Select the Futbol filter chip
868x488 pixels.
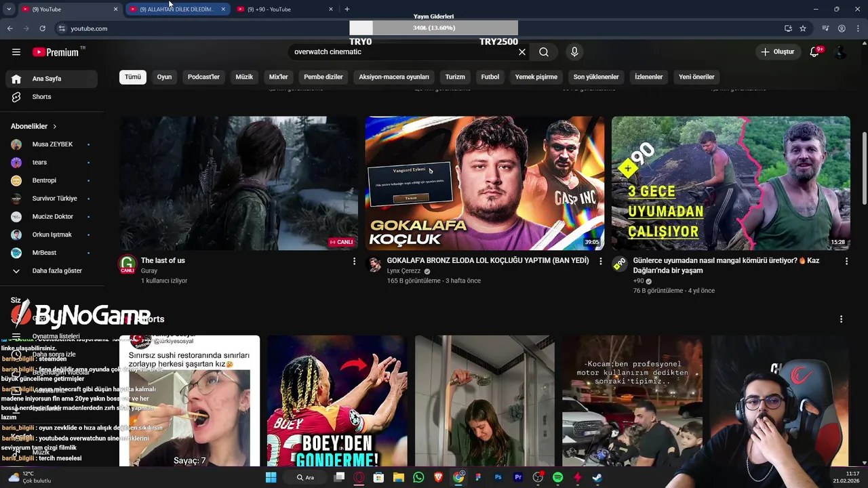coord(490,77)
